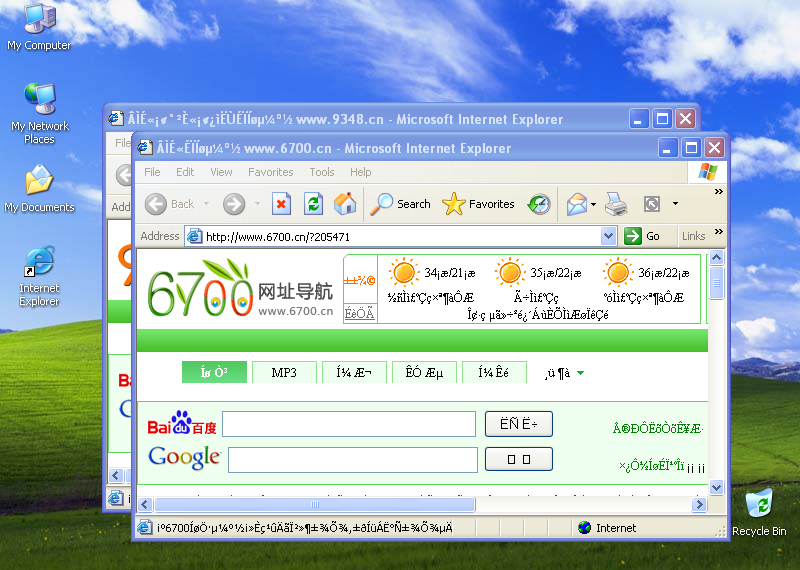This screenshot has height=570, width=800.
Task: Click the Links toolbar label
Action: tap(693, 236)
